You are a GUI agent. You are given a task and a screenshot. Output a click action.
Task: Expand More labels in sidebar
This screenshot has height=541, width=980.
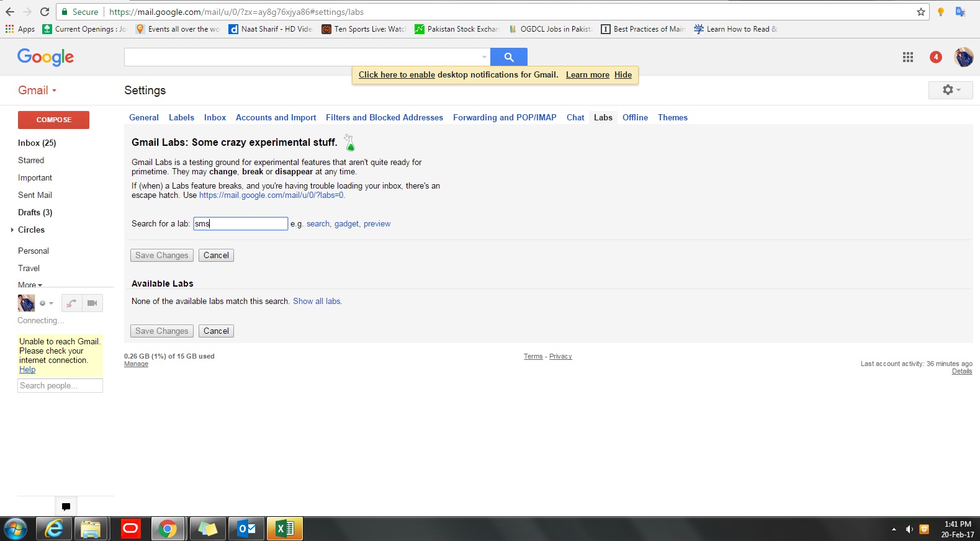(x=30, y=285)
